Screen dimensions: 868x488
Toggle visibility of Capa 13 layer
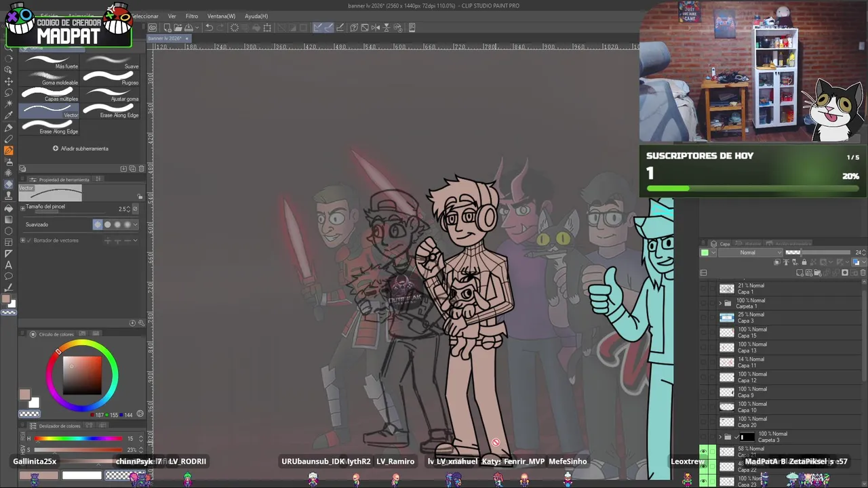704,348
